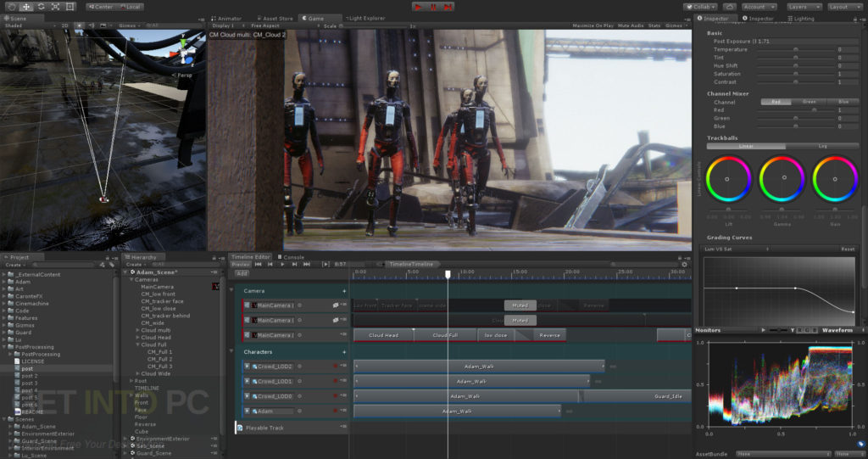The height and width of the screenshot is (459, 868).
Task: Click the plus icon on the Camera track group
Action: tap(344, 291)
